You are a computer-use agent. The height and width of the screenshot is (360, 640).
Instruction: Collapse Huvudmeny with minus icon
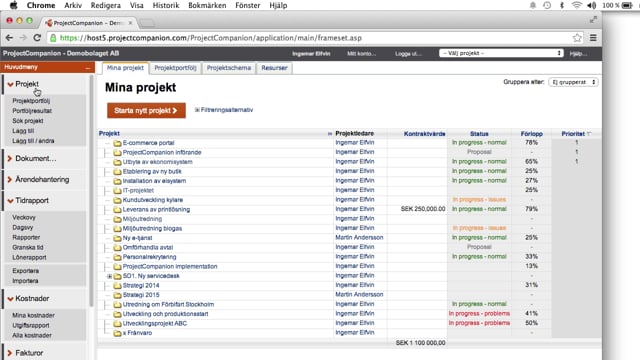tap(88, 68)
